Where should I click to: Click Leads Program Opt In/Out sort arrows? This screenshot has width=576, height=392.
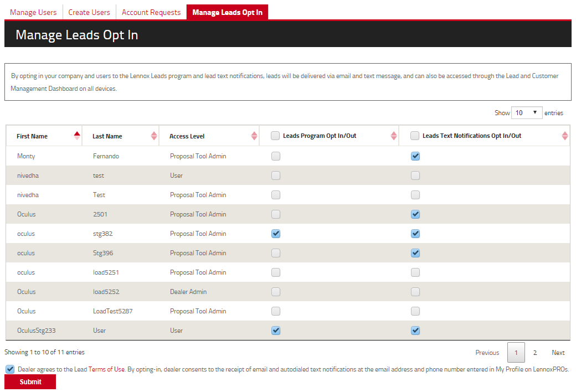click(x=394, y=136)
